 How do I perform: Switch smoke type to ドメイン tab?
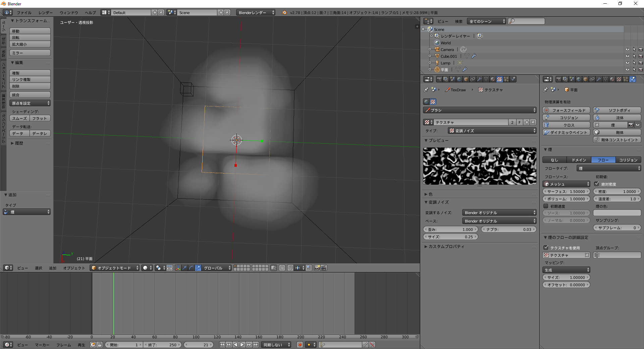[579, 160]
